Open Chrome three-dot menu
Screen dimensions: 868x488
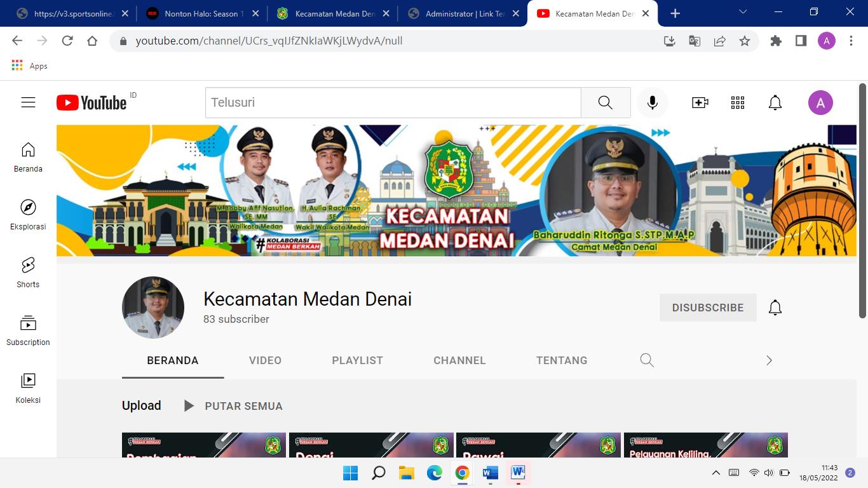(851, 41)
